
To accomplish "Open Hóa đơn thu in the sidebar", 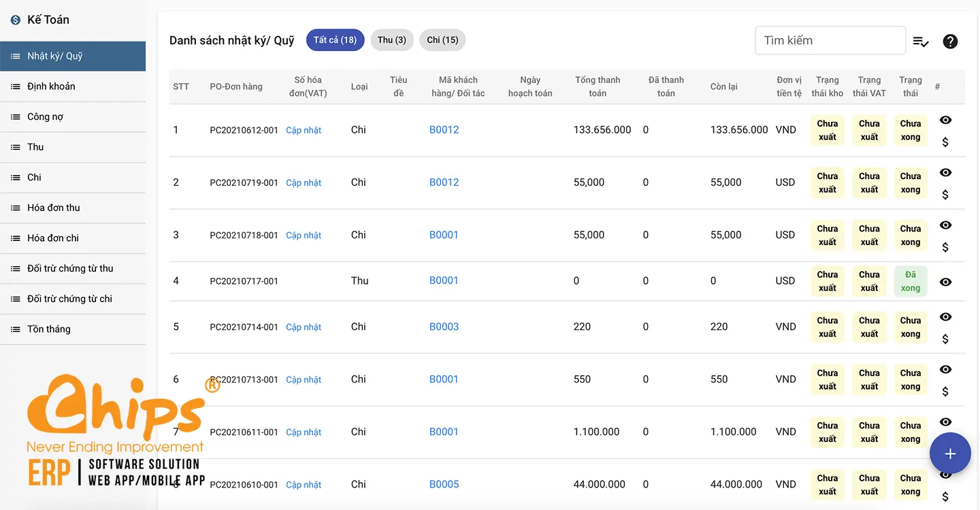I will tap(73, 208).
